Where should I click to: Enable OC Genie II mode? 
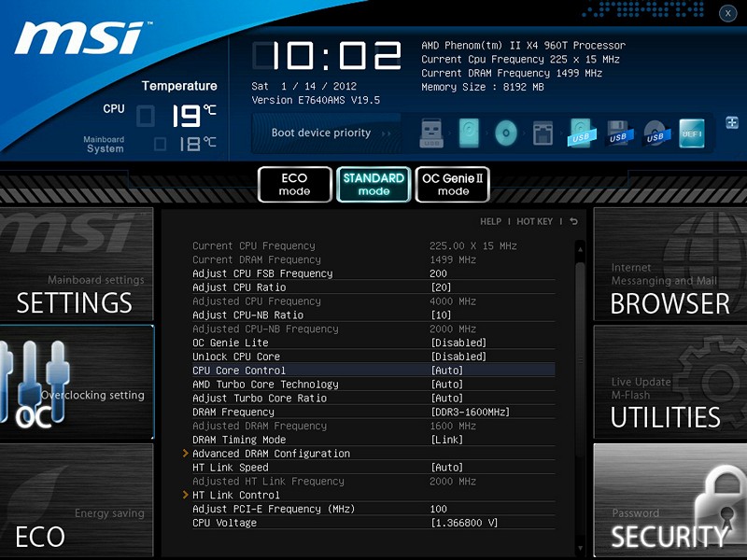tap(453, 184)
